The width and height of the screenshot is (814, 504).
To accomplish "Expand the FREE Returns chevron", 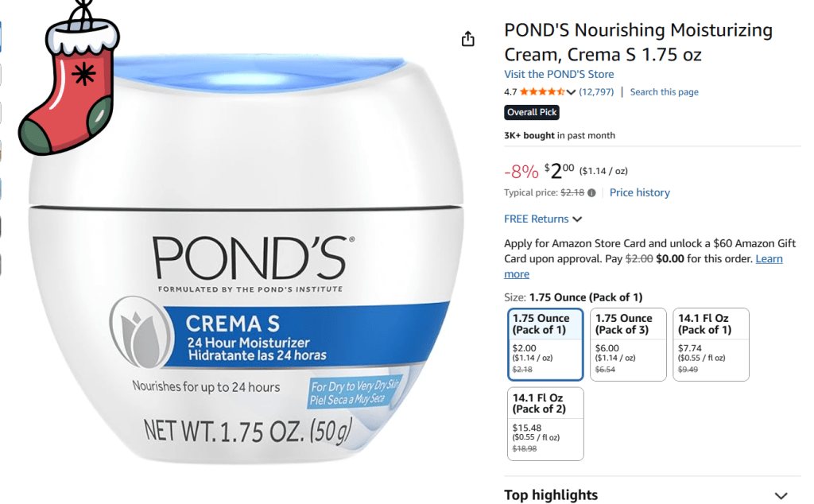I will pyautogui.click(x=577, y=219).
